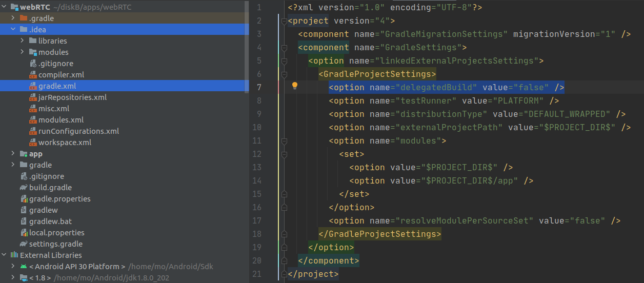Screen dimensions: 644x283
Task: Click the modules folder icon
Action: point(32,52)
